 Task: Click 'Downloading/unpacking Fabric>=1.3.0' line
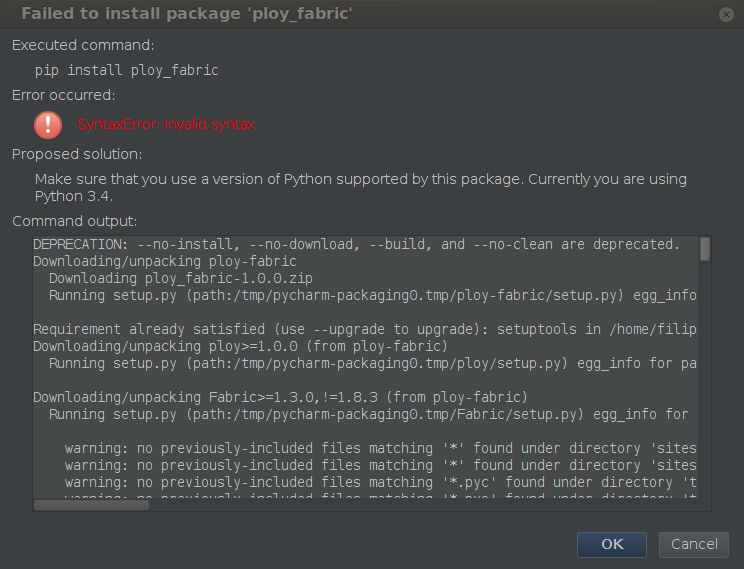pos(280,397)
